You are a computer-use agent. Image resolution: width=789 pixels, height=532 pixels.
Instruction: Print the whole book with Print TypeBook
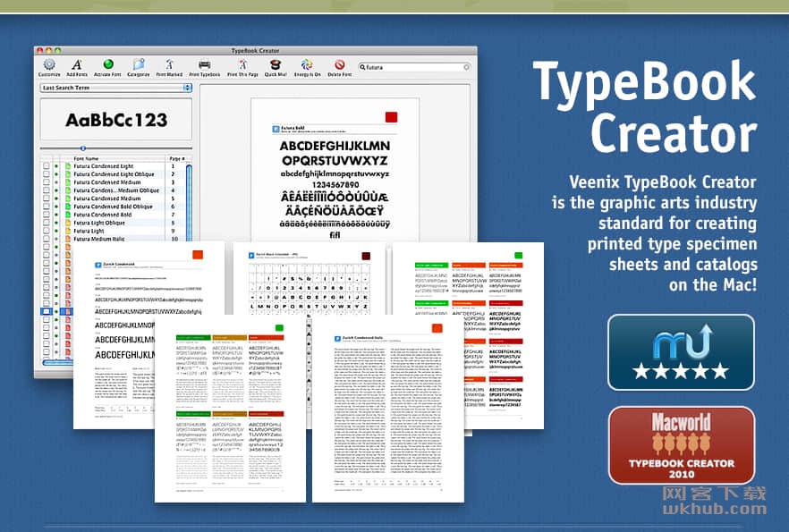(204, 67)
